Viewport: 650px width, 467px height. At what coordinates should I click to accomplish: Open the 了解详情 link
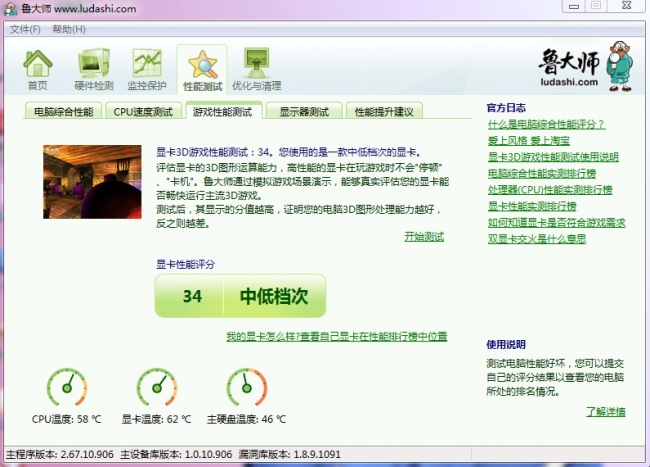pos(606,412)
